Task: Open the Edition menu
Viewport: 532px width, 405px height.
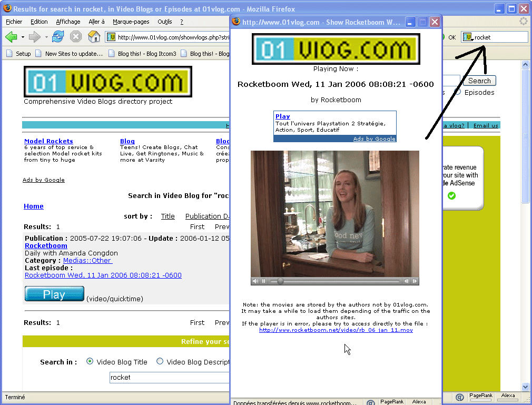Action: tap(39, 22)
